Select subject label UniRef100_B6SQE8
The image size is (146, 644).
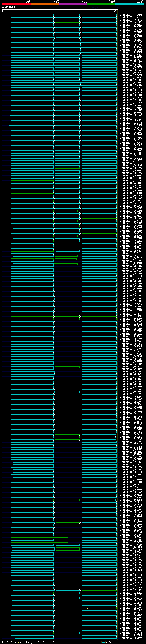click(131, 196)
